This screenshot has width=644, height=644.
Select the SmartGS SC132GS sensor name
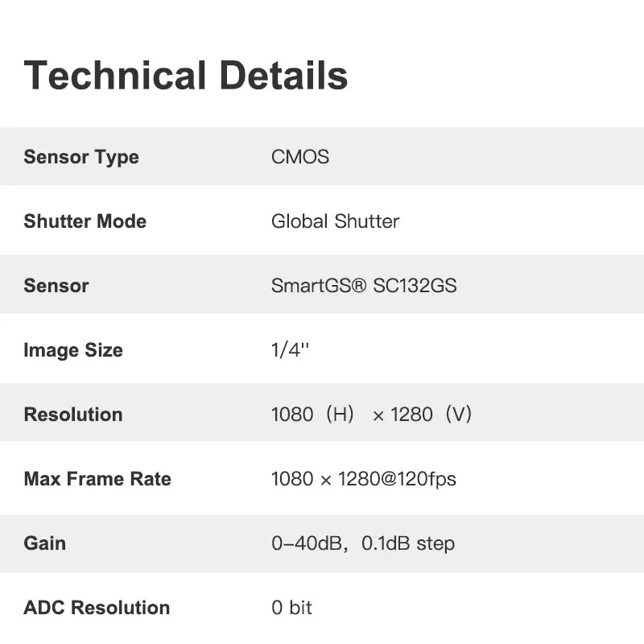[364, 286]
